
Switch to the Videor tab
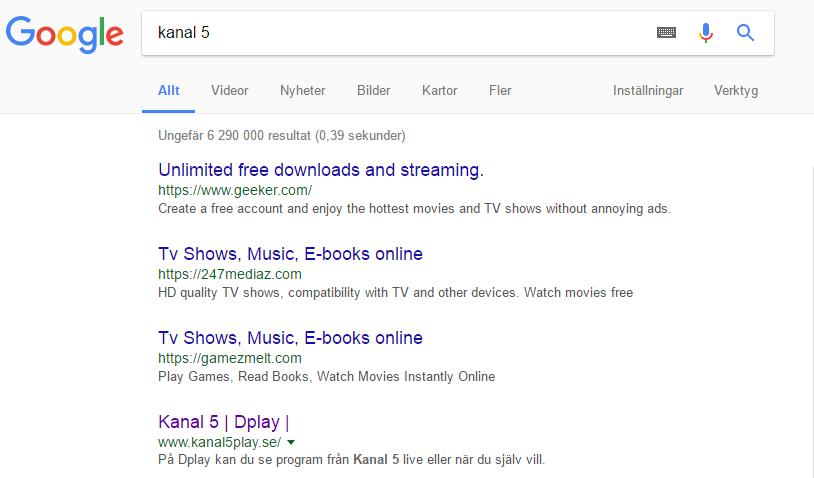pyautogui.click(x=229, y=90)
